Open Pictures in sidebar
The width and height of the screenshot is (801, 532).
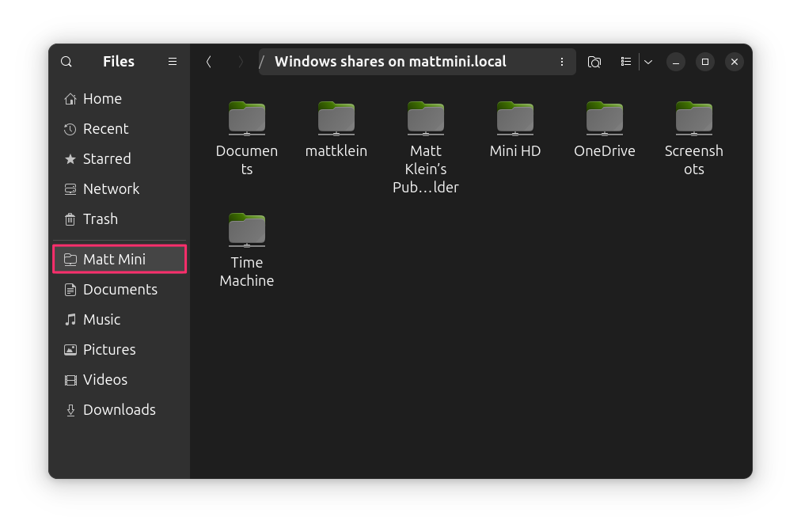coord(120,350)
